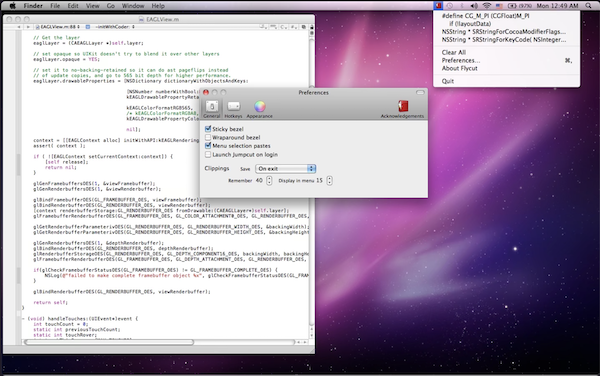Click the EAGLView.m file icon in title bar

(141, 19)
